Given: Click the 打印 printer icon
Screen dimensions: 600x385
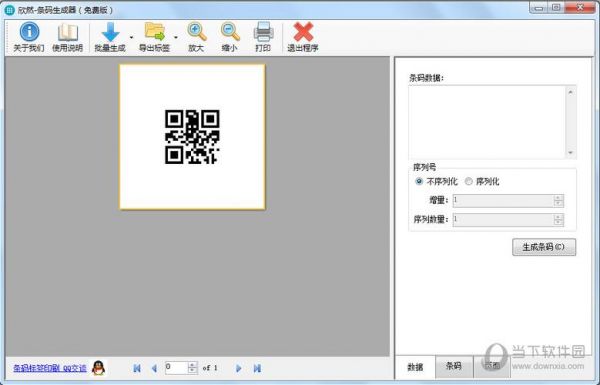Looking at the screenshot, I should (263, 32).
